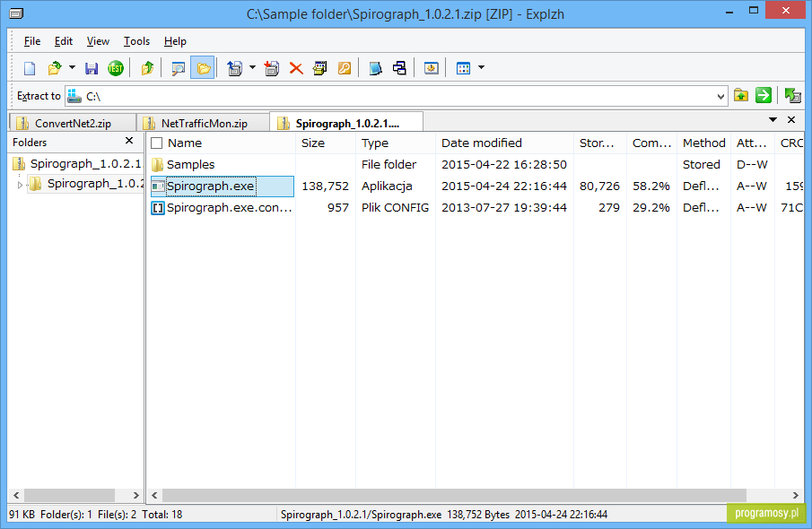
Task: Select the Spirograph_1.0.2.1 tab
Action: (347, 123)
